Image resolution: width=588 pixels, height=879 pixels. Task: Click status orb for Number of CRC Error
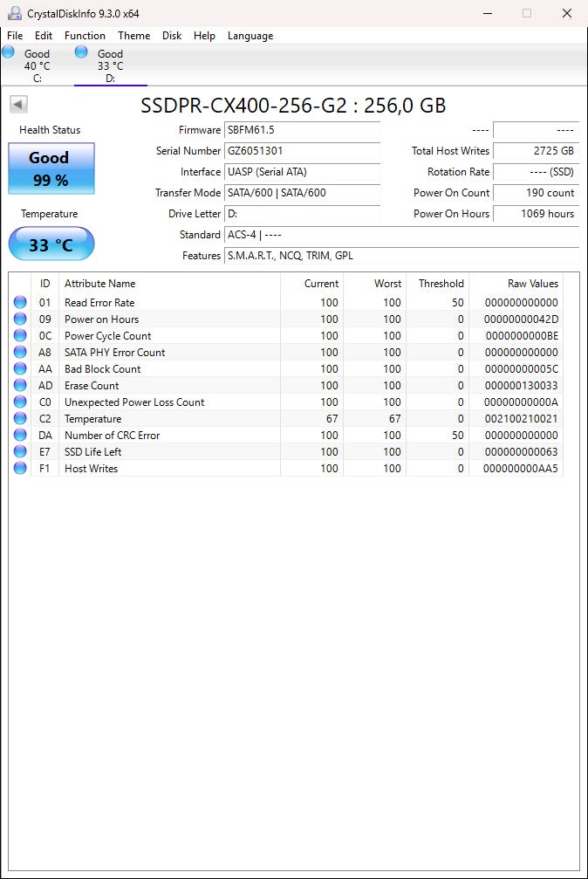(20, 435)
